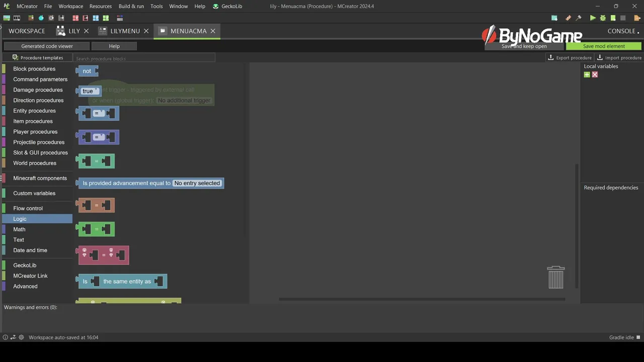Open the CONSOLE tab
Viewport: 644px width, 362px height.
point(623,31)
